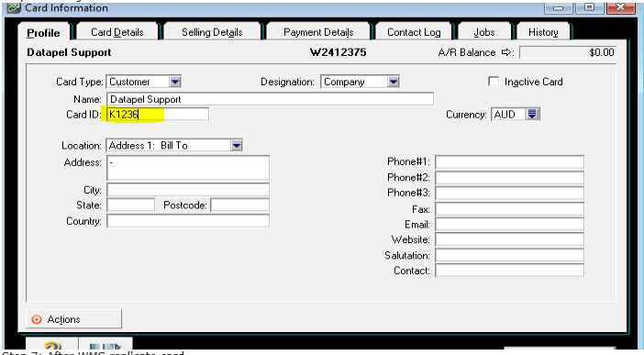Focus the Fax field
Screen dimensions: 644x355
click(x=510, y=209)
